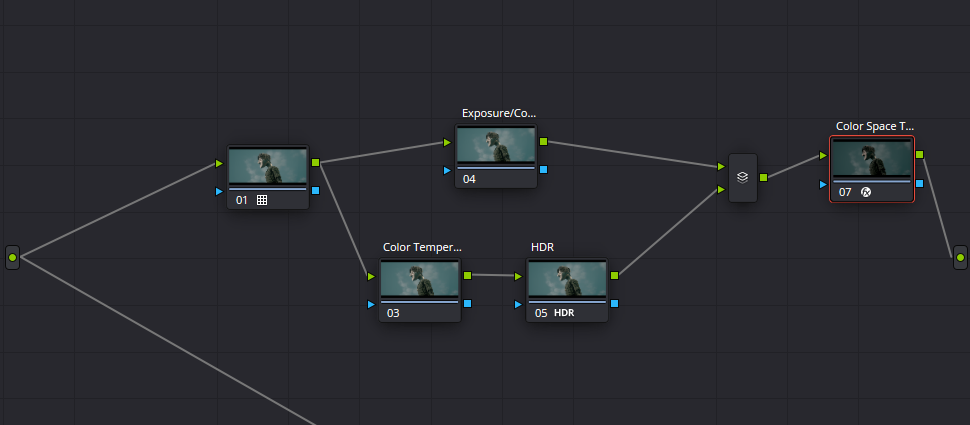Viewport: 970px width, 425px height.
Task: Click node 03 blue key input triangle
Action: pyautogui.click(x=371, y=304)
